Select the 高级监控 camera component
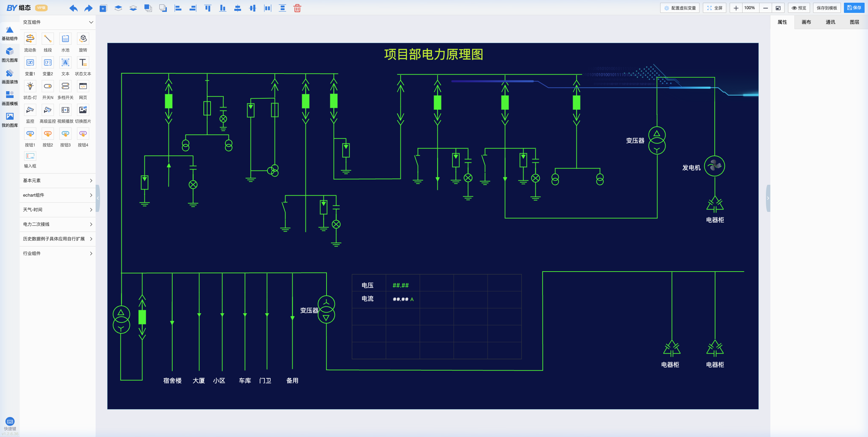This screenshot has width=868, height=437. [48, 114]
